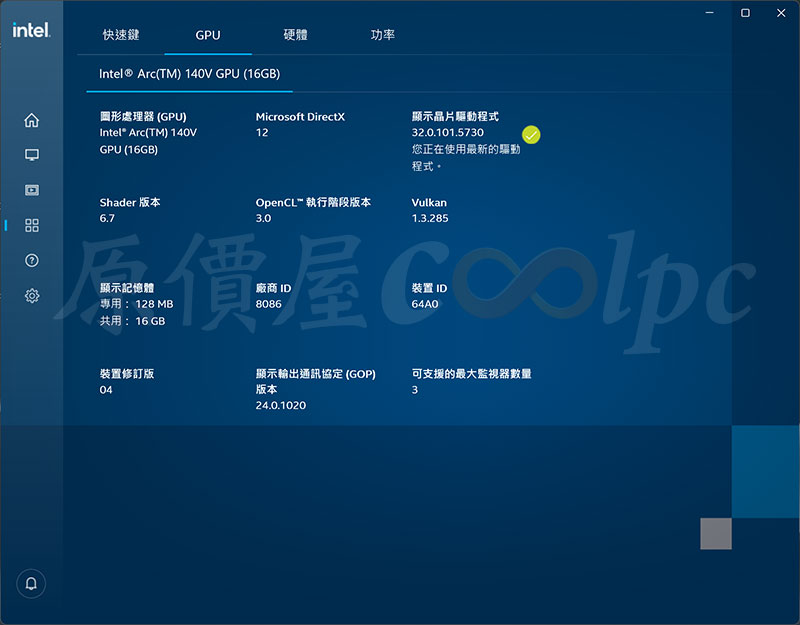Click driver version 32.0.101.5730

pos(447,133)
